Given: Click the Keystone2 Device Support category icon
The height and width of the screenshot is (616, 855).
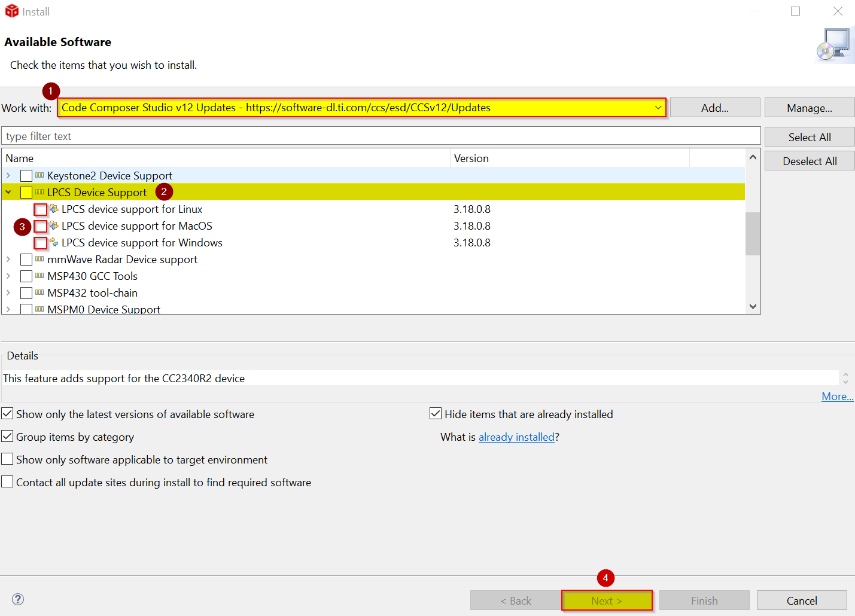Looking at the screenshot, I should 39,175.
